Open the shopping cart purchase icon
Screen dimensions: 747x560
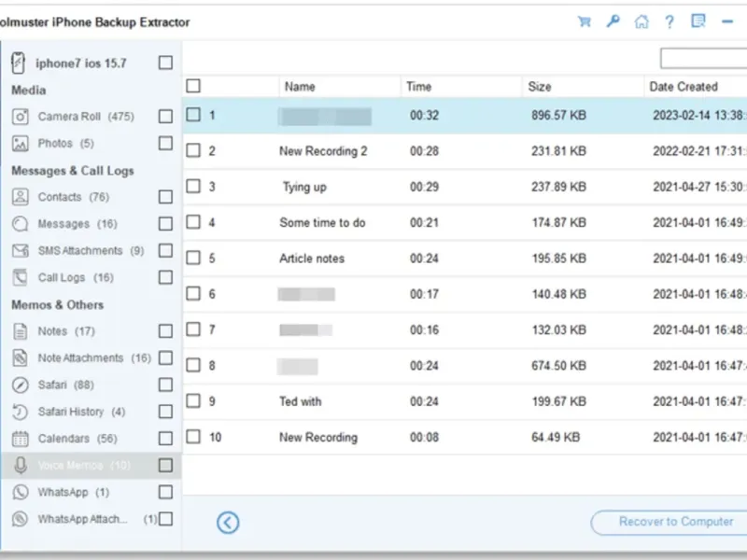(585, 21)
